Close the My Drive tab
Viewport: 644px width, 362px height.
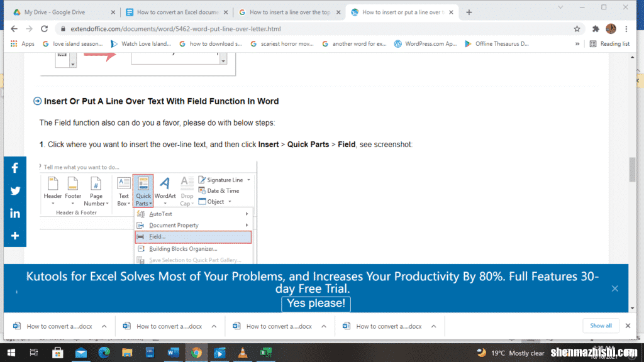pyautogui.click(x=113, y=13)
